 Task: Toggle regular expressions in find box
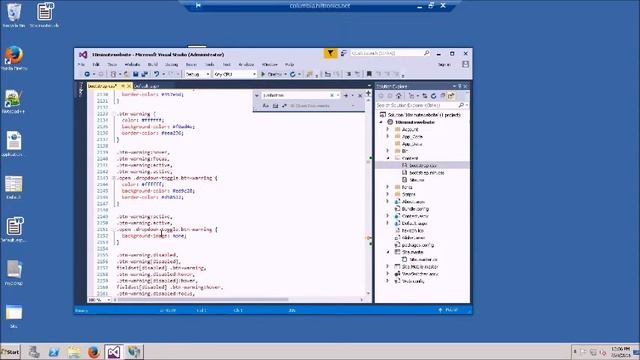[284, 106]
